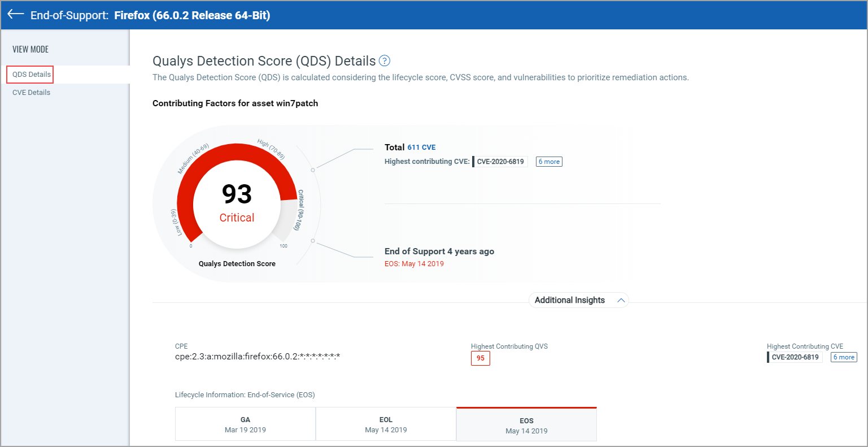The height and width of the screenshot is (447, 868).
Task: Show 6 more CVEs beside Total
Action: coord(549,162)
